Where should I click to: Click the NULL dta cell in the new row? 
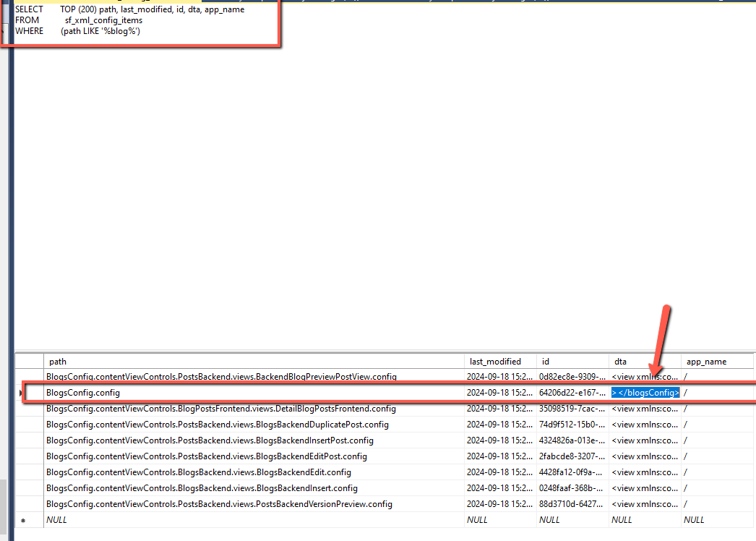[x=645, y=520]
